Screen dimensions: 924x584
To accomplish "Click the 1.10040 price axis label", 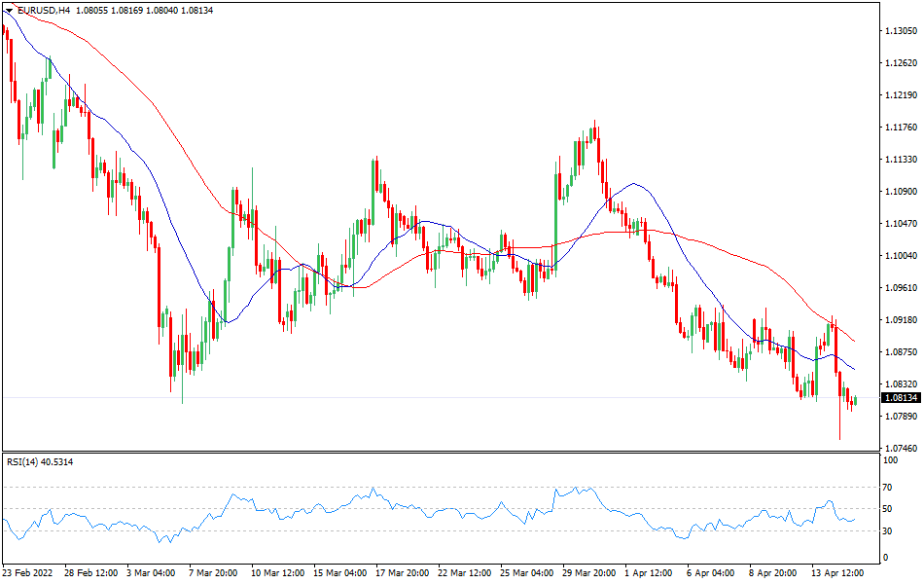I will tap(902, 256).
